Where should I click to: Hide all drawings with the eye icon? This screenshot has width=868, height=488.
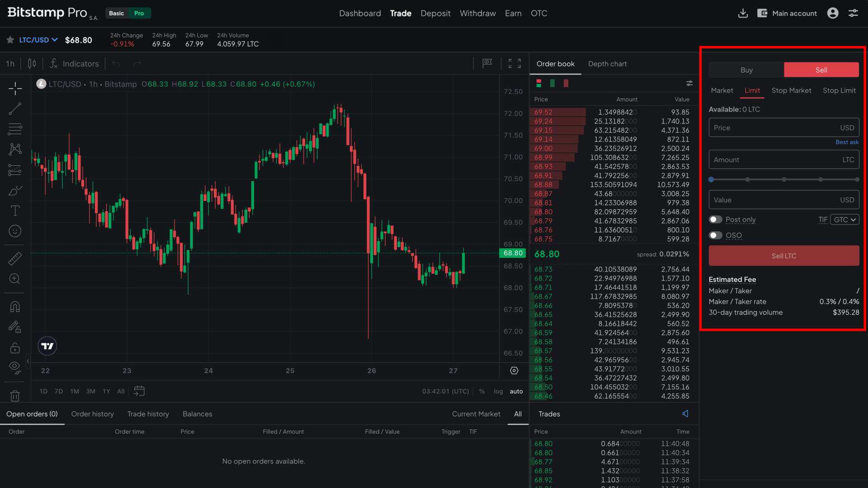pos(15,367)
